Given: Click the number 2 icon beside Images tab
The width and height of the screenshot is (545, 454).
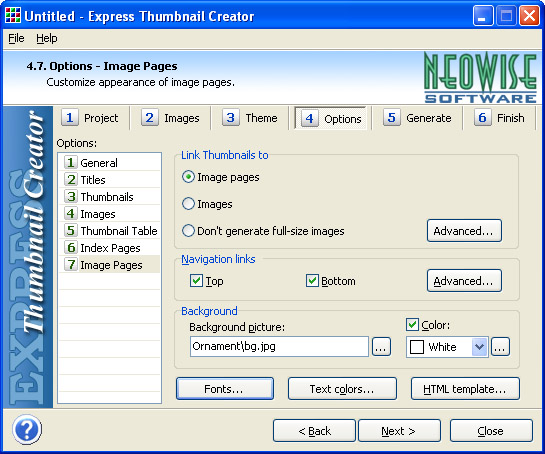Looking at the screenshot, I should pyautogui.click(x=149, y=118).
